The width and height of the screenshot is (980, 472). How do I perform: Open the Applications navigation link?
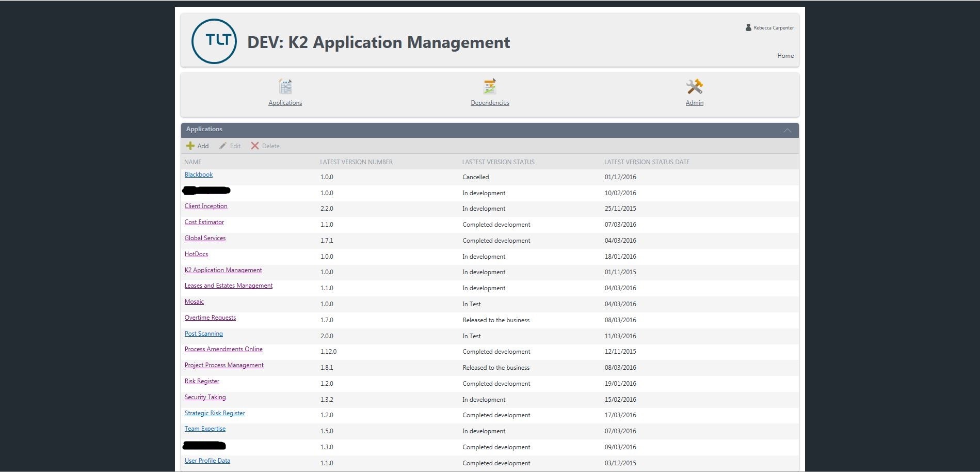coord(285,103)
